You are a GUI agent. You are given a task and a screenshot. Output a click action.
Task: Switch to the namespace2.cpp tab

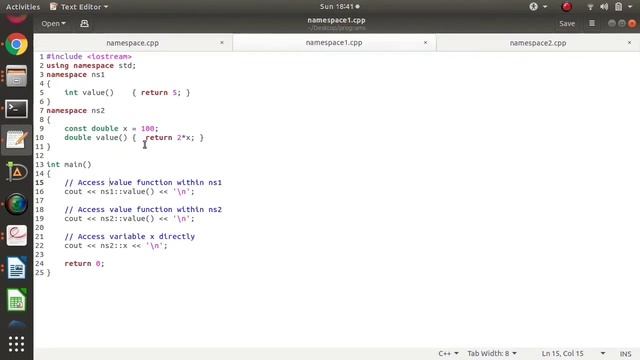538,43
